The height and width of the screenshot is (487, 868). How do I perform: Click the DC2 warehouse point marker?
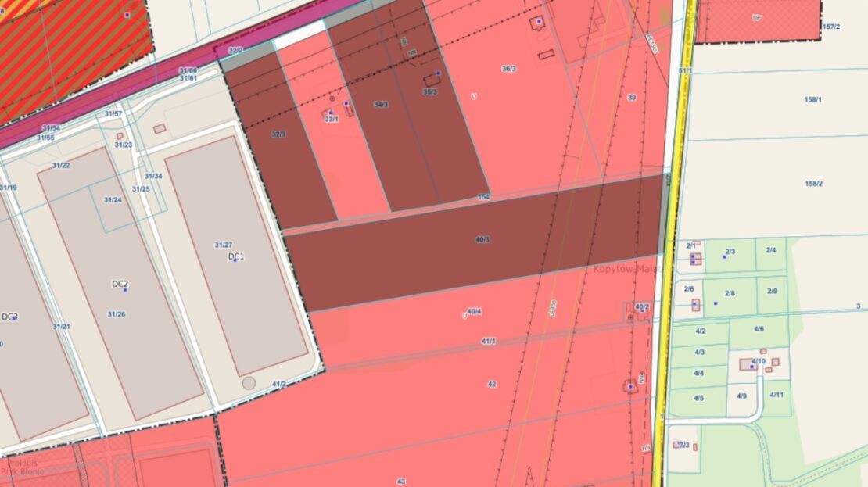pyautogui.click(x=125, y=290)
